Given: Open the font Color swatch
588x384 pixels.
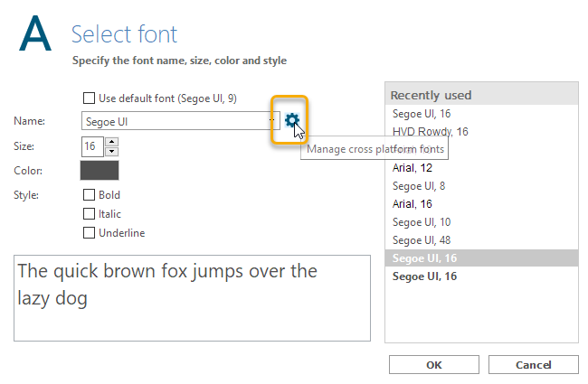Looking at the screenshot, I should (x=100, y=170).
